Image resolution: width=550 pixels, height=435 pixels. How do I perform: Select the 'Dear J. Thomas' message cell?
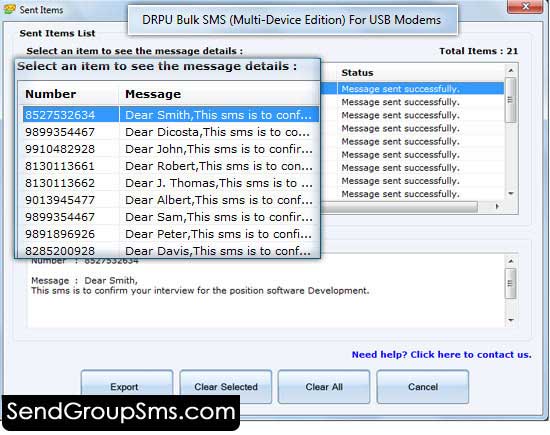219,183
